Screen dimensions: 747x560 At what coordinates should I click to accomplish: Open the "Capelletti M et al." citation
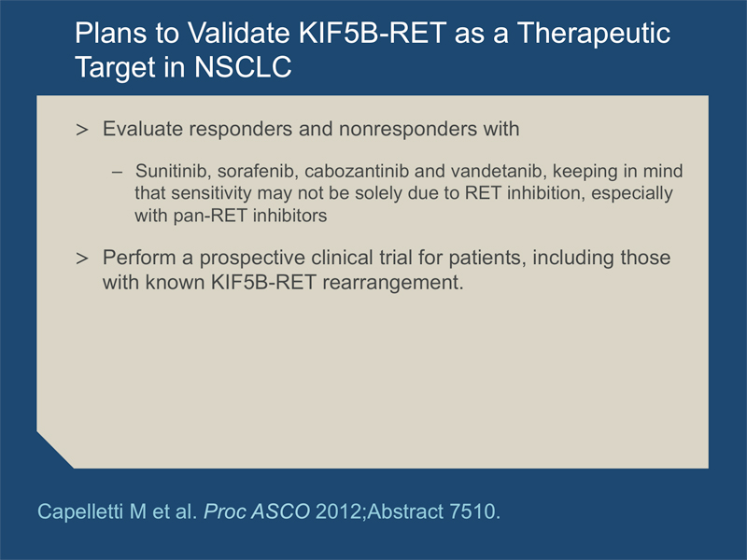coord(118,511)
